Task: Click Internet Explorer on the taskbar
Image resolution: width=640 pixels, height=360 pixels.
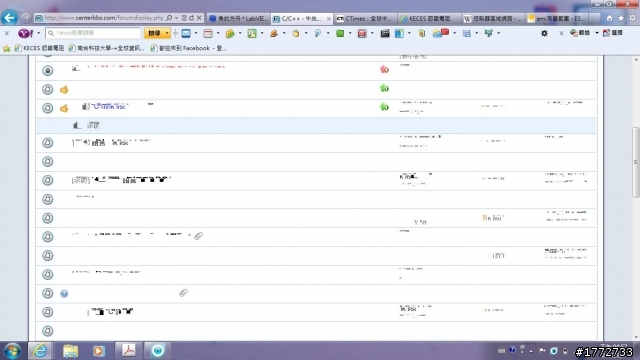Action: point(40,351)
